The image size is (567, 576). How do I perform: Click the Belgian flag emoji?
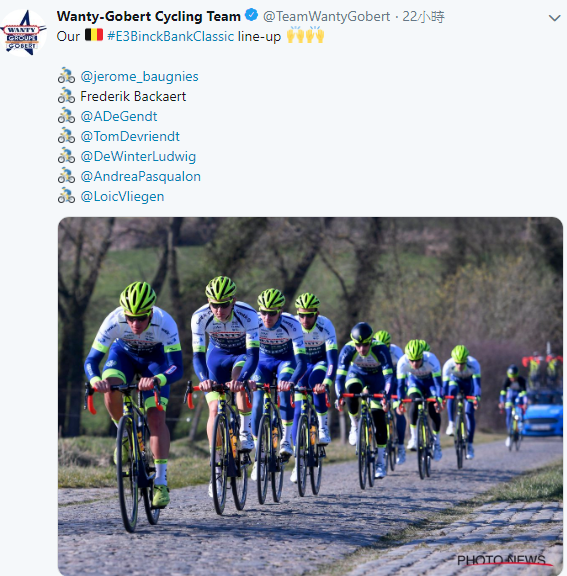point(94,35)
